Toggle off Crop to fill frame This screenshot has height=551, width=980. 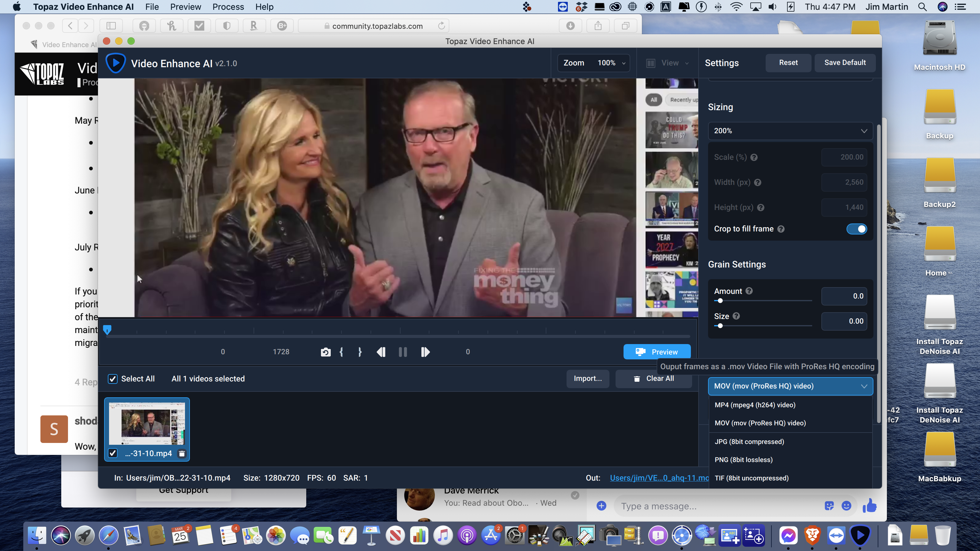[x=856, y=229]
